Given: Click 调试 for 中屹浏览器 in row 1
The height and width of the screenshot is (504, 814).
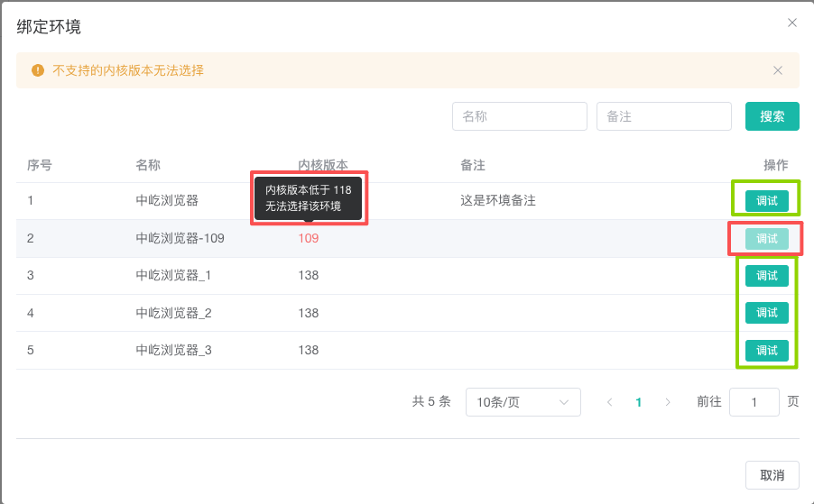Looking at the screenshot, I should pos(767,201).
